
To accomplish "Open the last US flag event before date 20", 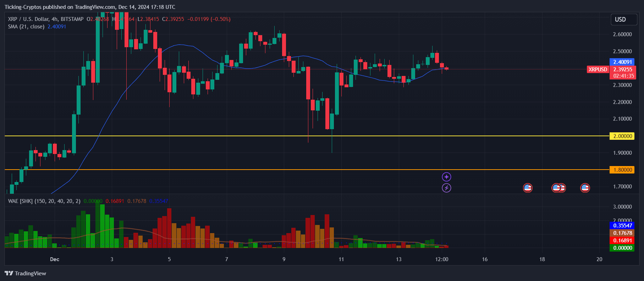I will 585,188.
